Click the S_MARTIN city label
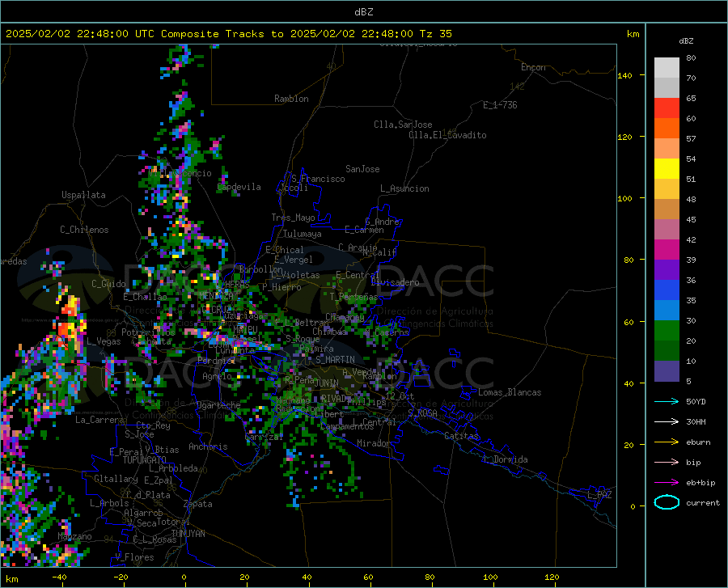The image size is (728, 588). point(335,360)
